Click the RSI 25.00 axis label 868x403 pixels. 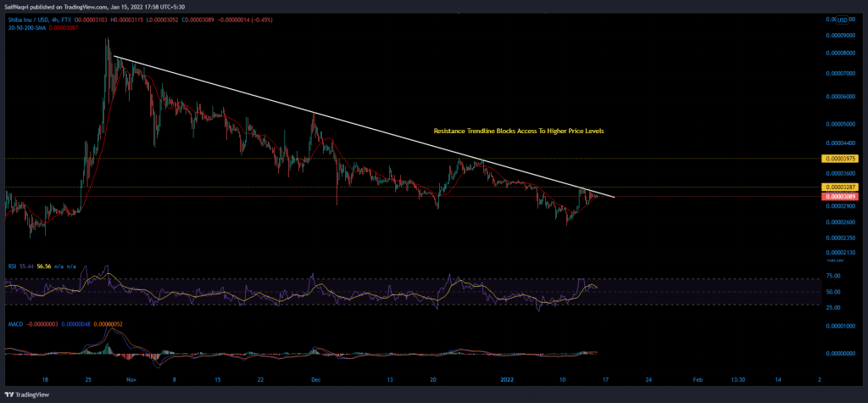pos(833,307)
